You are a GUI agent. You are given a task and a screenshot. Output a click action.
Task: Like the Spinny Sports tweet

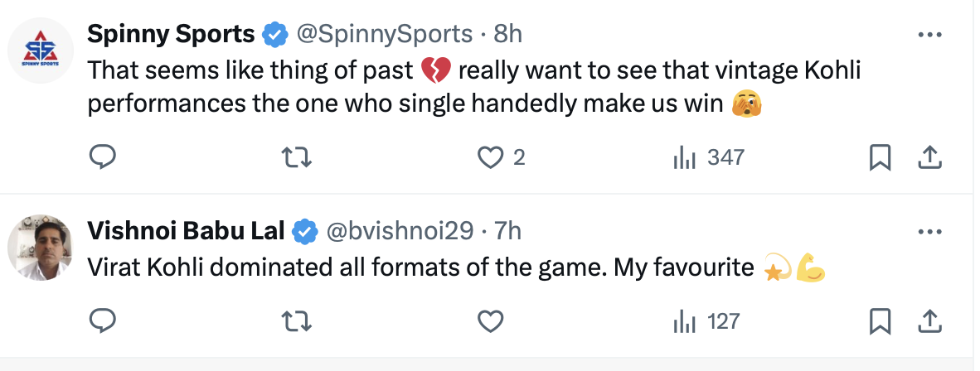pos(492,157)
